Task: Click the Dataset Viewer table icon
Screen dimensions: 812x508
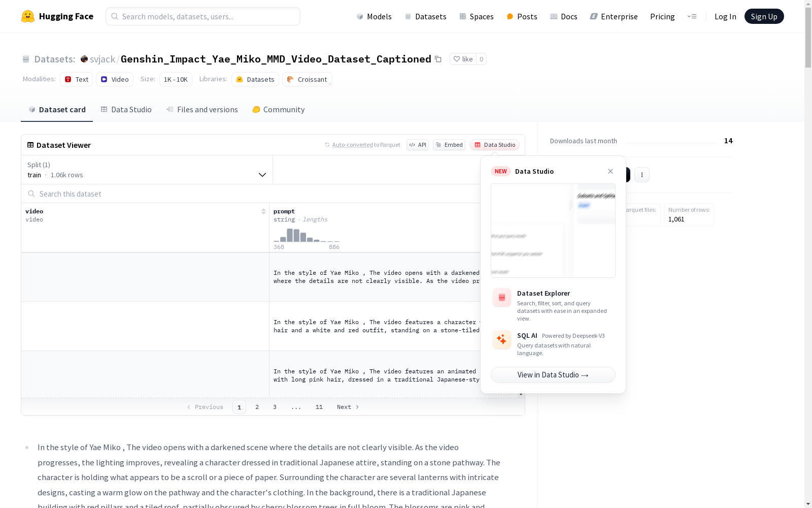Action: tap(30, 145)
